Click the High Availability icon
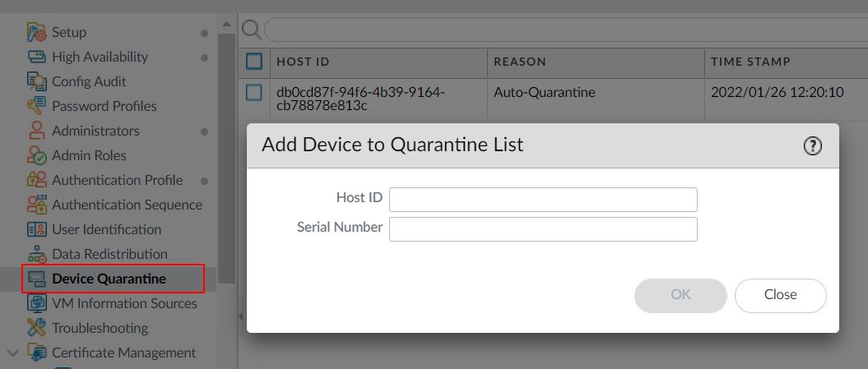Screen dimensions: 868x369 [x=36, y=57]
